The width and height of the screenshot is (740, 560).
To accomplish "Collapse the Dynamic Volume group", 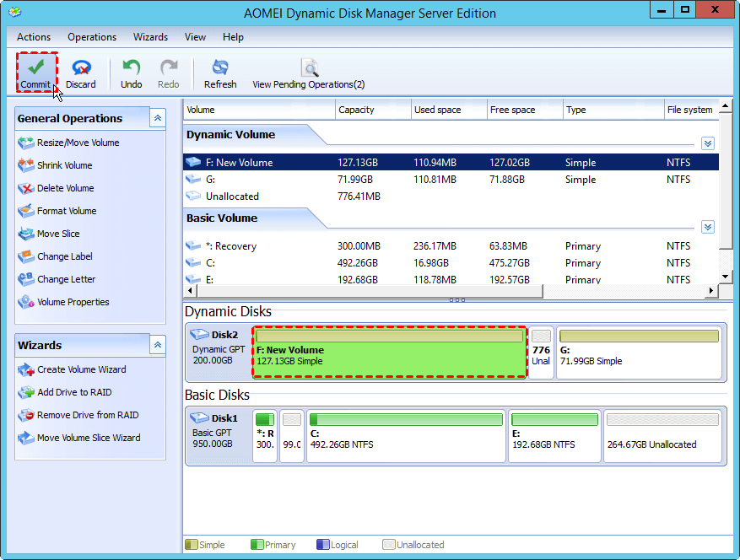I will coord(708,143).
